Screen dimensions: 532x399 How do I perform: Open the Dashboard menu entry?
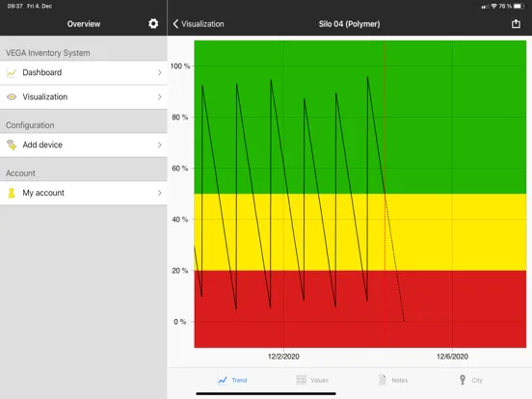coord(84,72)
